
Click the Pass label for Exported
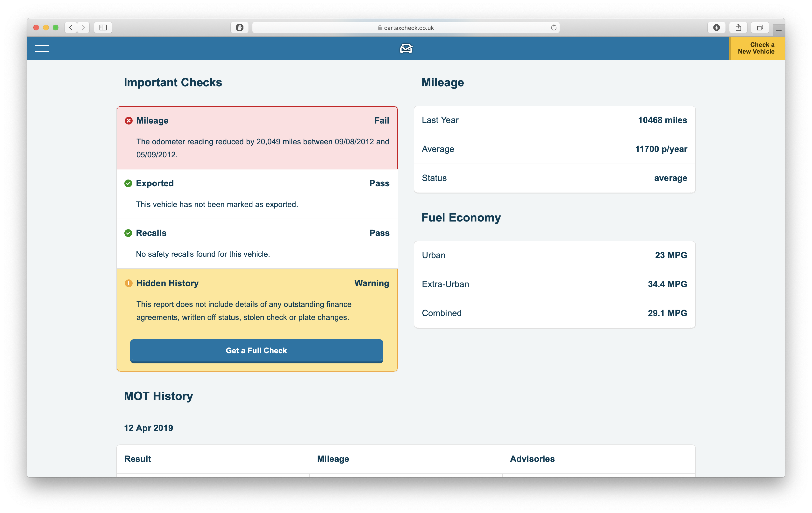[379, 183]
